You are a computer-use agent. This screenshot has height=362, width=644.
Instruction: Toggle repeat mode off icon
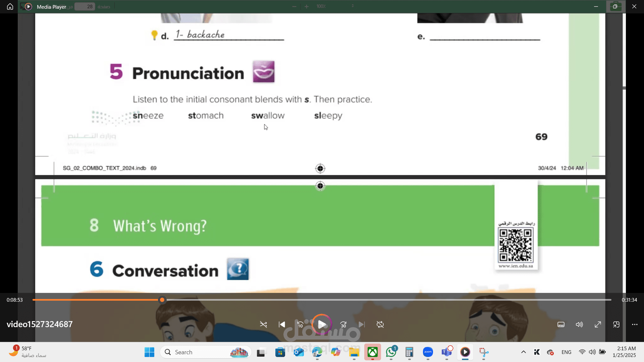pyautogui.click(x=380, y=324)
